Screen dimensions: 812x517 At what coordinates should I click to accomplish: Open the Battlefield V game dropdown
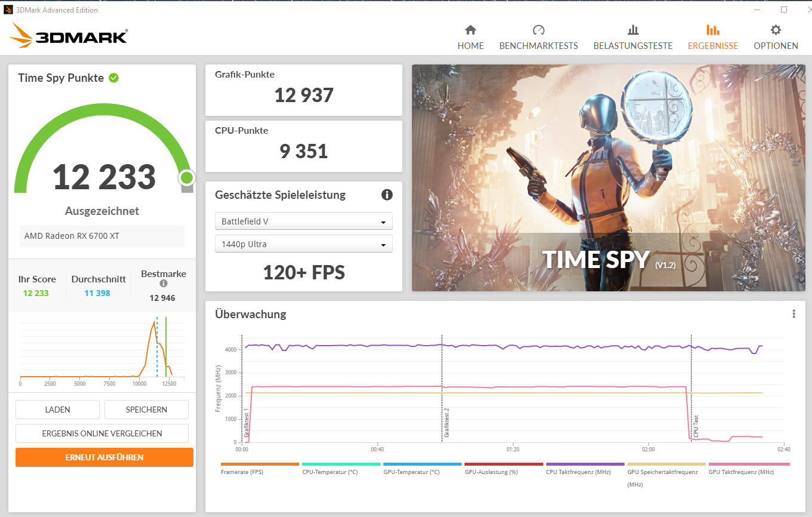point(304,221)
